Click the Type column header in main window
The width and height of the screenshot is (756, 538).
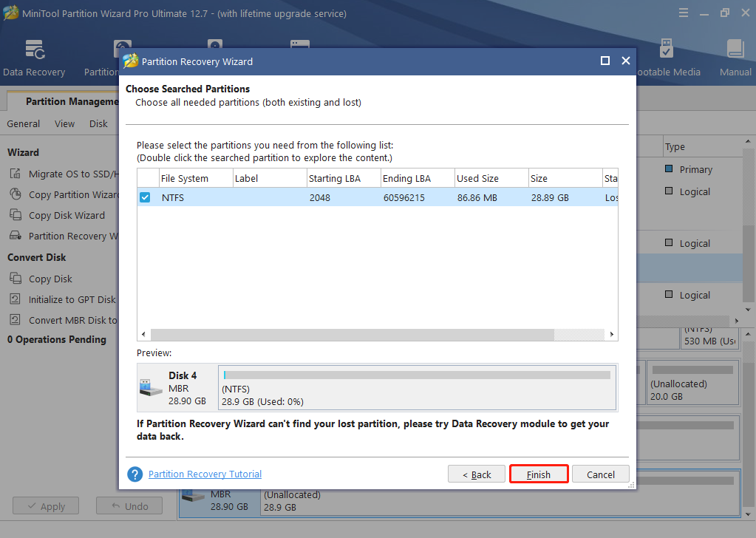click(x=703, y=146)
